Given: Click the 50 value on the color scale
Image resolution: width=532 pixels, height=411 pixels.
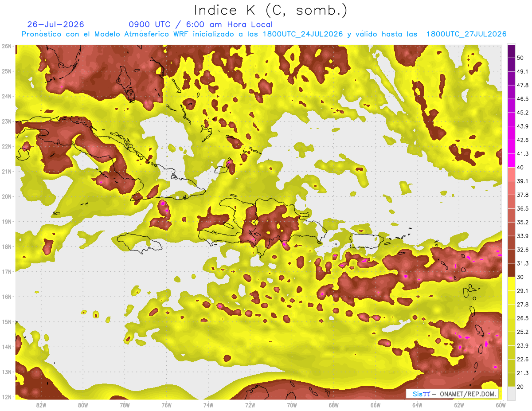Looking at the screenshot, I should 520,58.
